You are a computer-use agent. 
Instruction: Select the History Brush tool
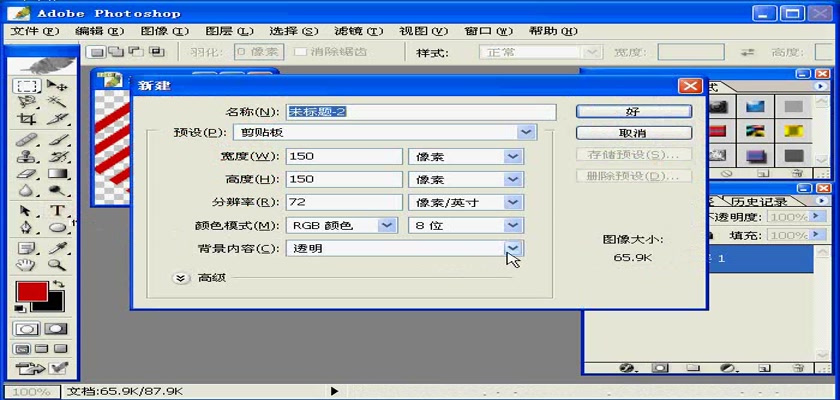[57, 157]
